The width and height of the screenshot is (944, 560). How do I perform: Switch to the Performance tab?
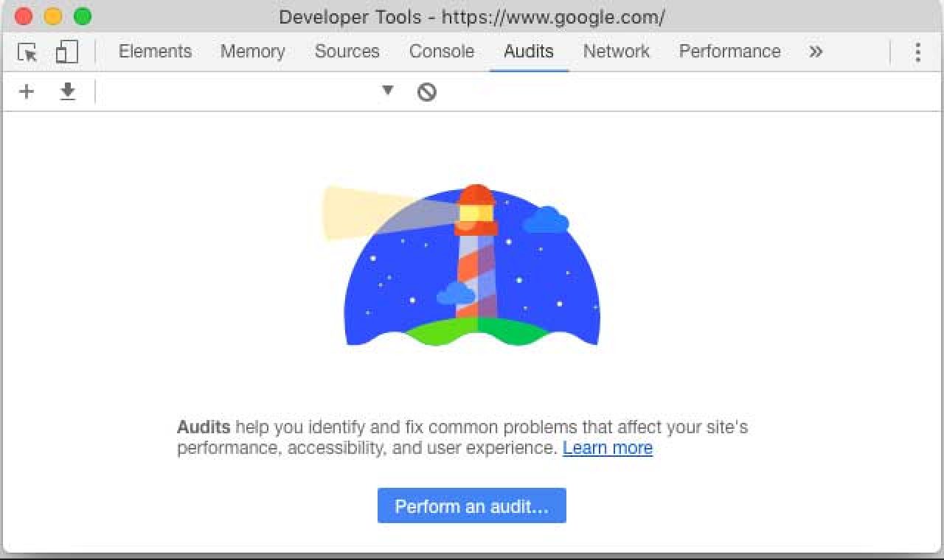tap(729, 52)
